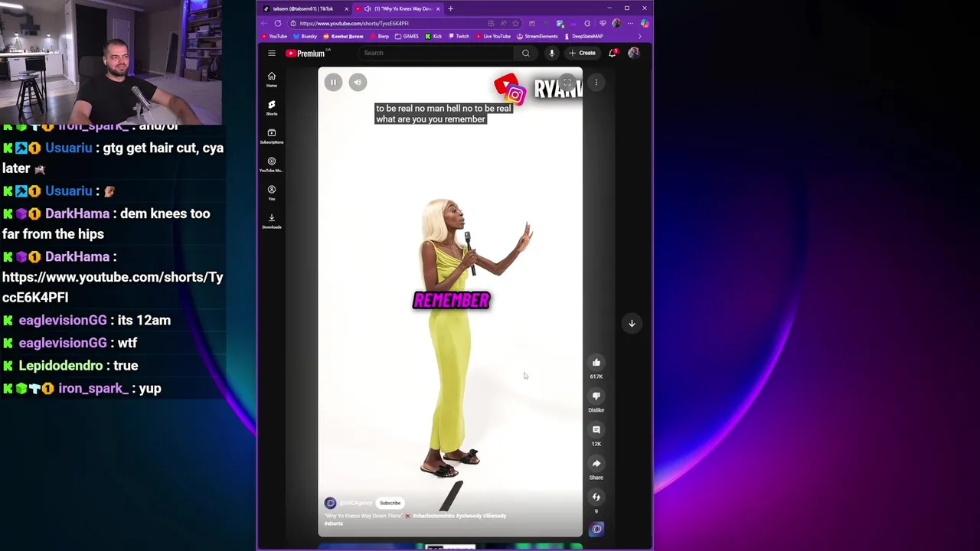Click the YouTube search magnifier button
Screen dimensions: 980x551
[525, 53]
